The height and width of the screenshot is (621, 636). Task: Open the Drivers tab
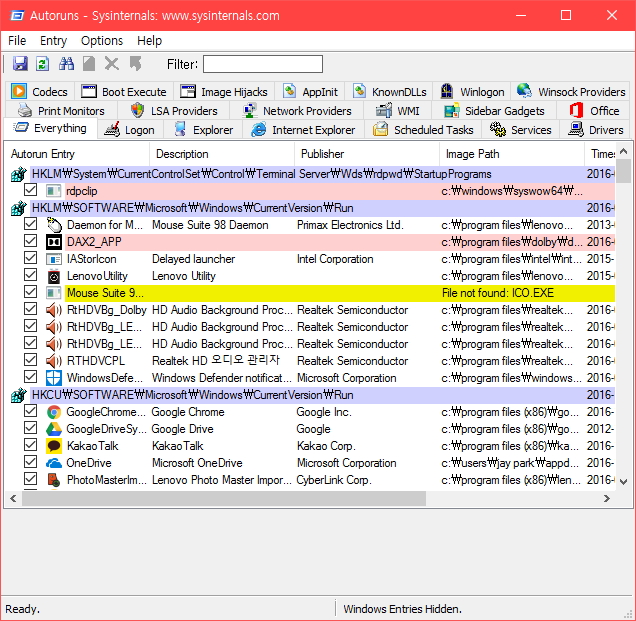(596, 130)
